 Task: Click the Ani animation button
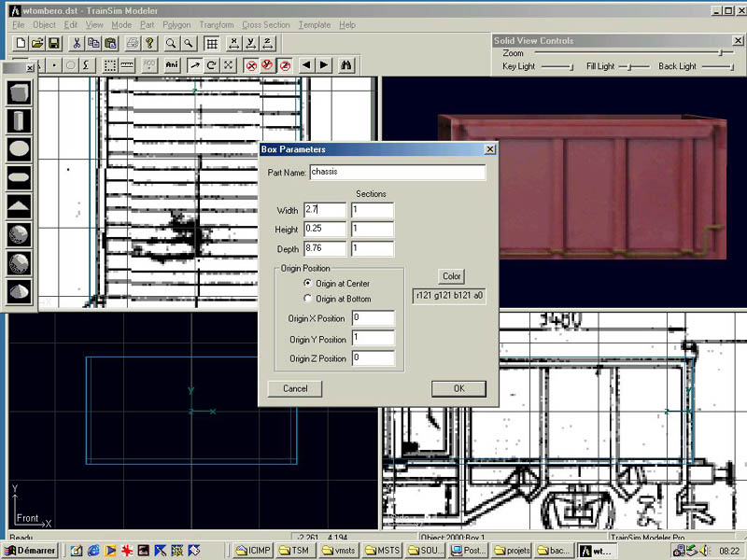pyautogui.click(x=172, y=65)
